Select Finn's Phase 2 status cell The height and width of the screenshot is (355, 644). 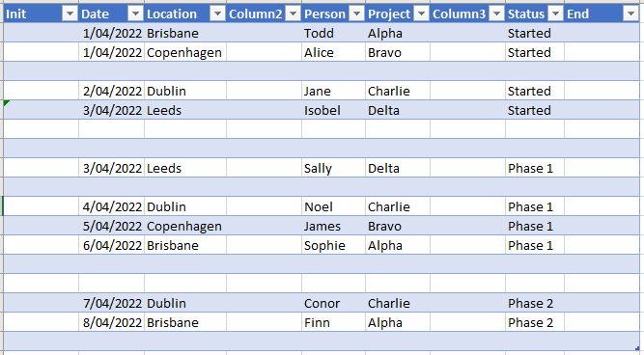pyautogui.click(x=535, y=322)
